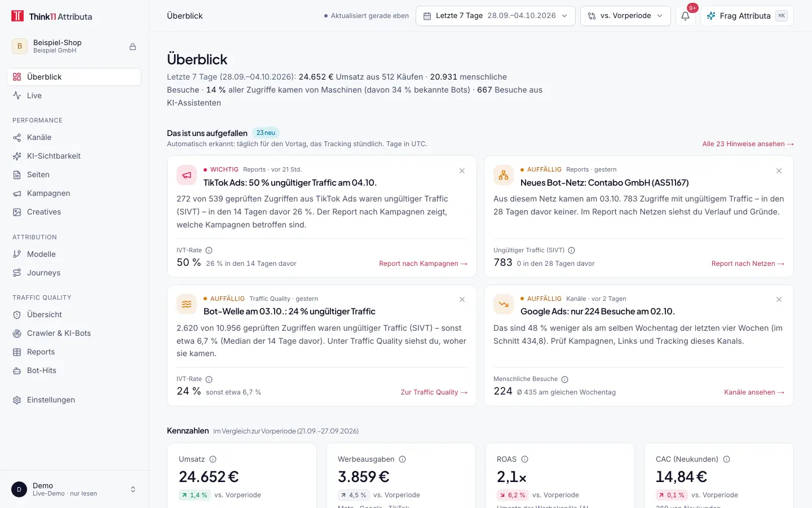Open KI-Sichtbarkeit in the sidebar
This screenshot has height=508, width=812.
(x=74, y=156)
